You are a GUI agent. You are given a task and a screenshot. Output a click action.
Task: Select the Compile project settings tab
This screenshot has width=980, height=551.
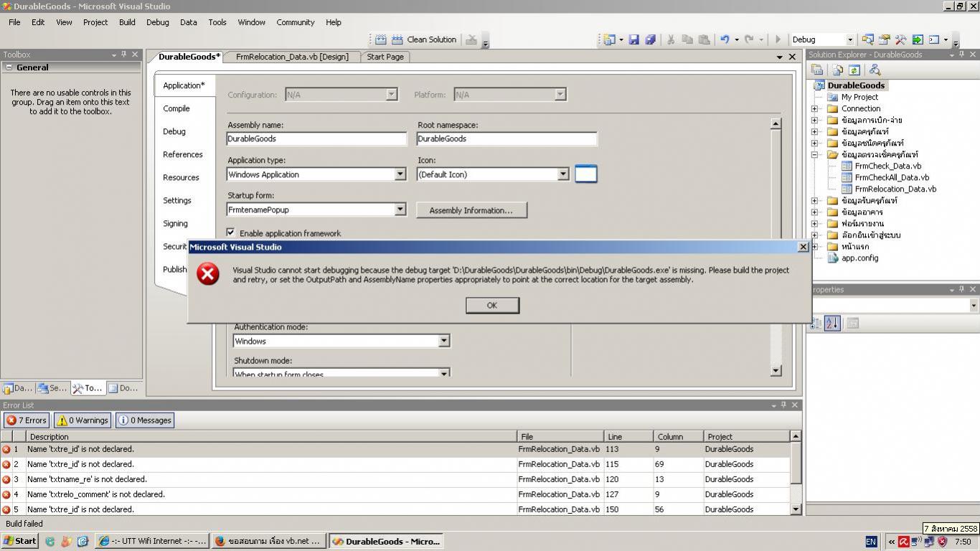click(x=176, y=108)
